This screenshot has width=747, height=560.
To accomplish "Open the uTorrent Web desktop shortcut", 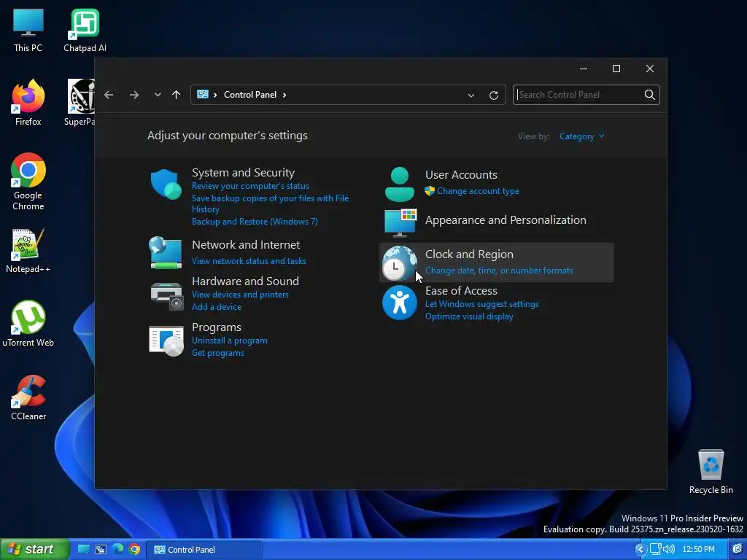I will (28, 324).
